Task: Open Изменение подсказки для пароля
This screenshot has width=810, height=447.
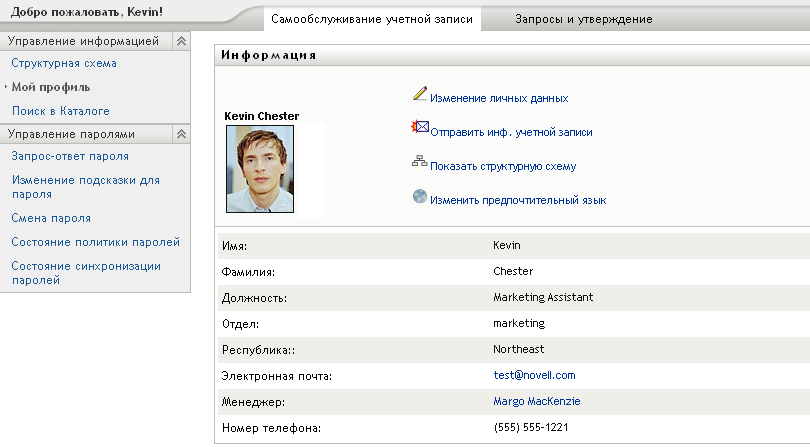Action: 85,187
